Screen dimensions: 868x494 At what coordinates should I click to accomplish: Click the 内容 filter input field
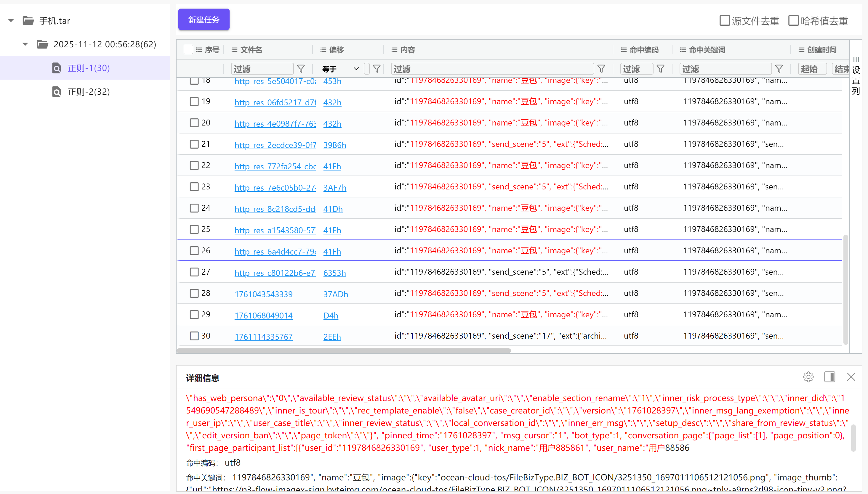[492, 69]
